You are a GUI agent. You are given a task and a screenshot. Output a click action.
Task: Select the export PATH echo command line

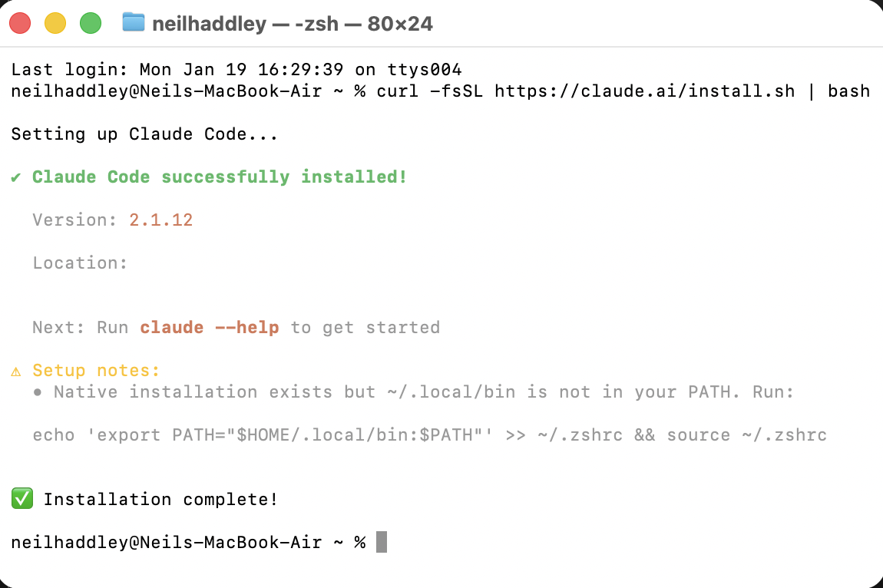430,434
